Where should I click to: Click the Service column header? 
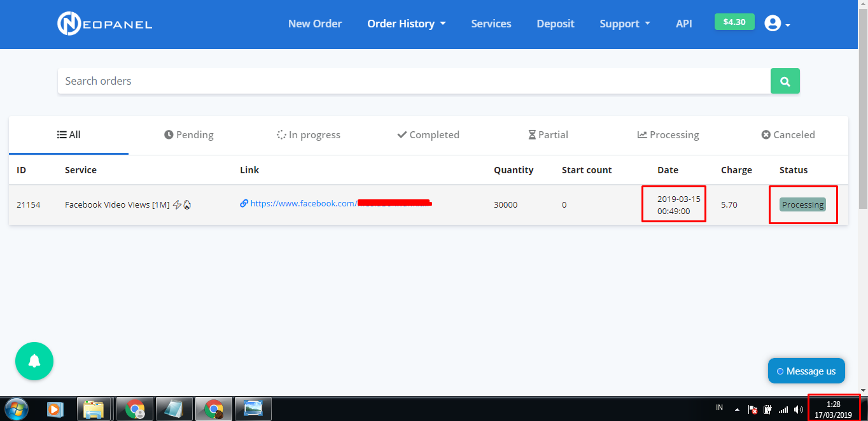point(81,170)
